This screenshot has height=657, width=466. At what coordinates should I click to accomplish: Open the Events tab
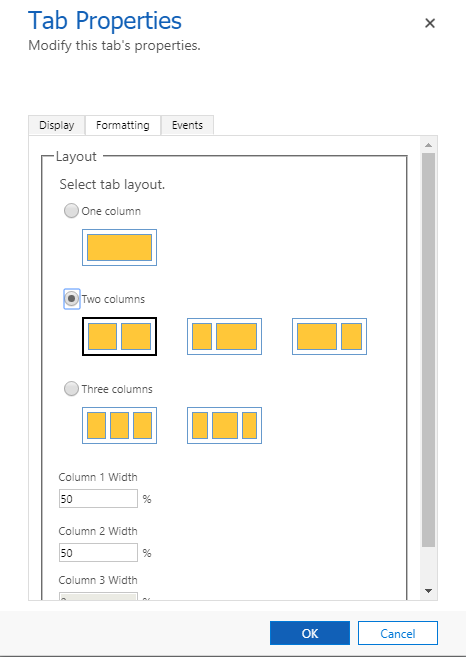[187, 125]
